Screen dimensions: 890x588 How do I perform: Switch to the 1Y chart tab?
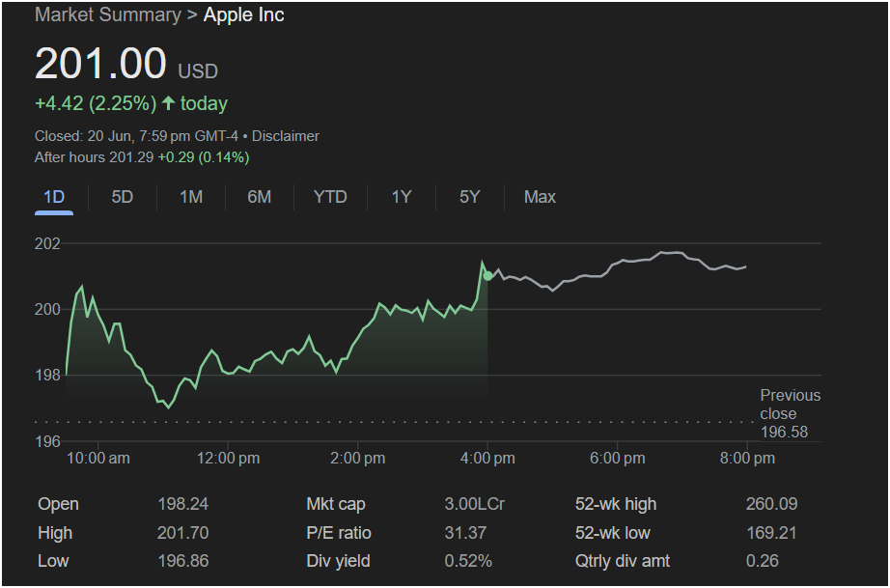pyautogui.click(x=401, y=197)
